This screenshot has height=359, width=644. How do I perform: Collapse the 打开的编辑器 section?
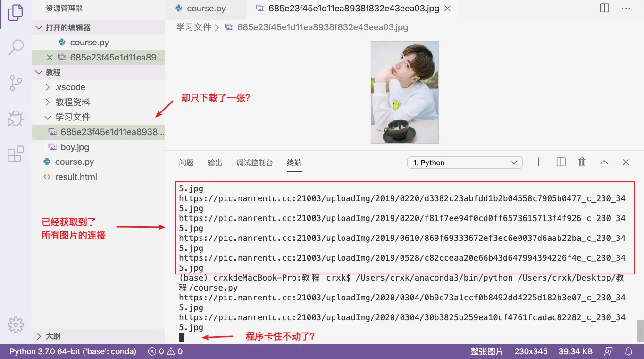[99, 27]
